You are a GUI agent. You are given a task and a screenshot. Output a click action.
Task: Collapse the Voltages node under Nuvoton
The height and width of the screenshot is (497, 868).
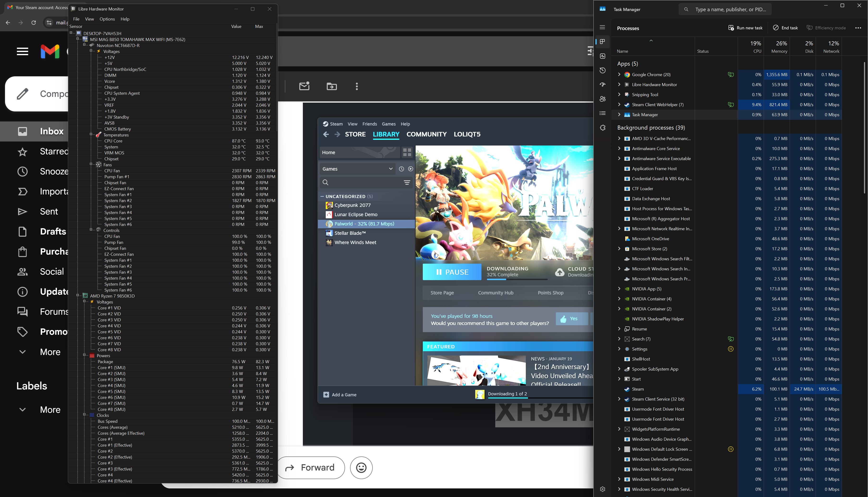tap(91, 51)
